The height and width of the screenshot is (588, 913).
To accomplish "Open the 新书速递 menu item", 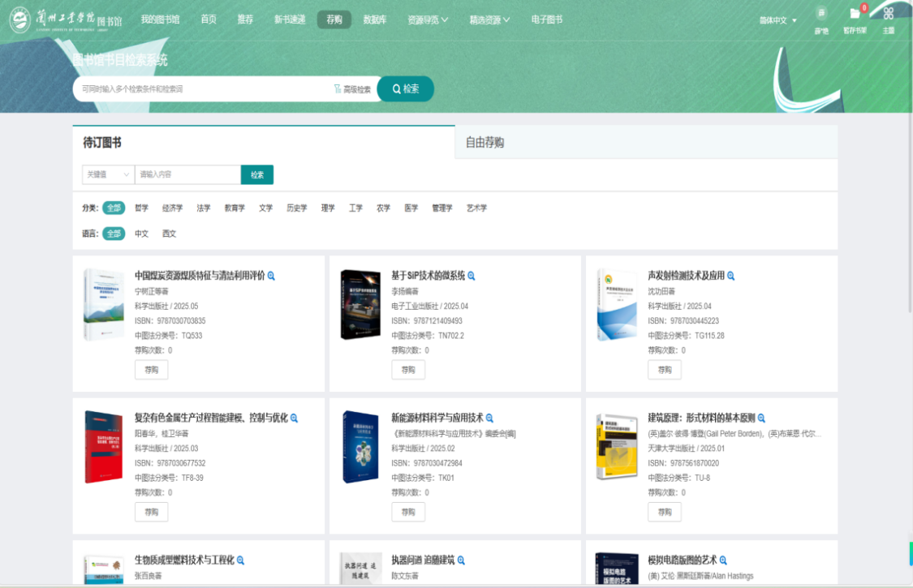I will [290, 19].
